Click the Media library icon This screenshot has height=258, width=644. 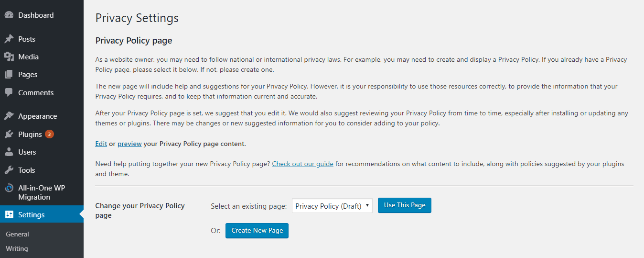coord(9,56)
